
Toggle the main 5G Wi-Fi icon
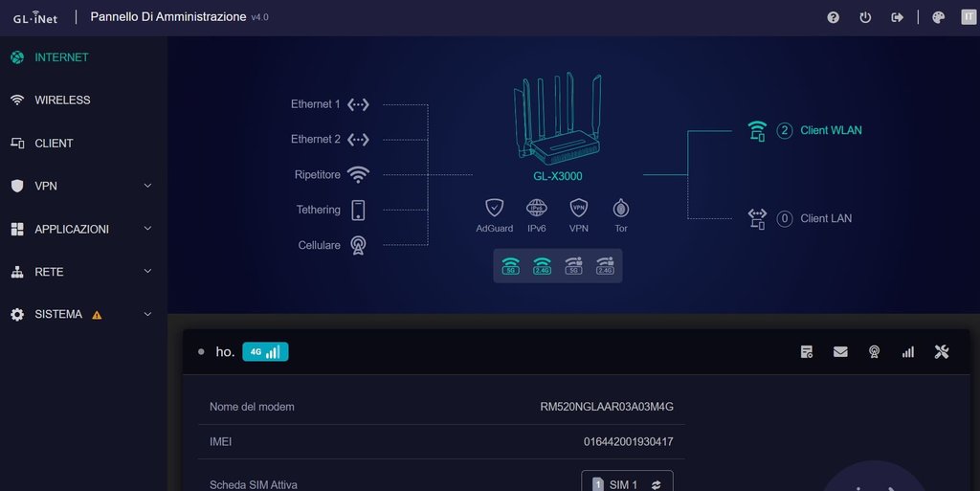coord(511,265)
